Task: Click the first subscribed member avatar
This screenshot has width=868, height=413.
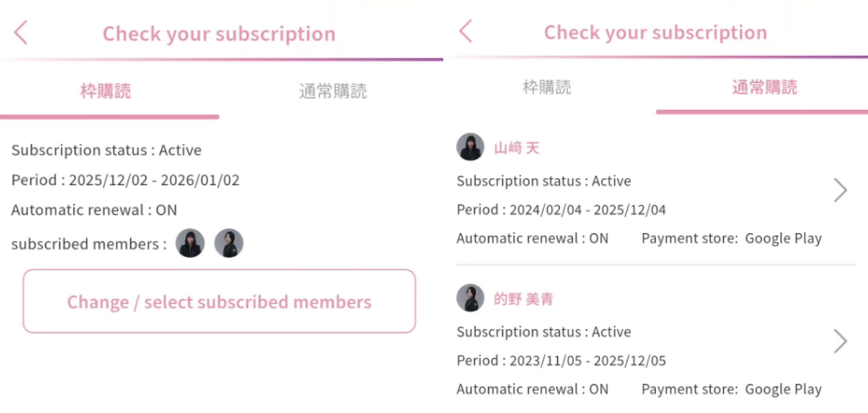Action: [190, 243]
